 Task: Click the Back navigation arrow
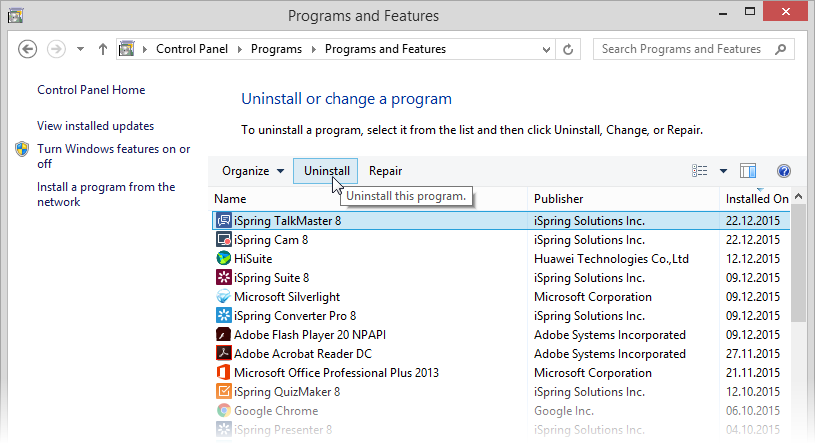coord(28,49)
